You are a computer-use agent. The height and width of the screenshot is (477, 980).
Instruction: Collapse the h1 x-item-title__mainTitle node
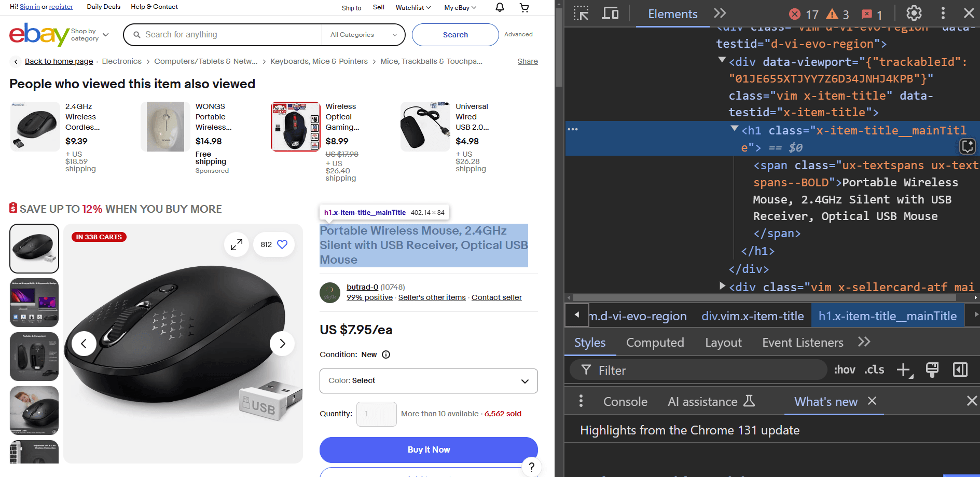point(734,129)
